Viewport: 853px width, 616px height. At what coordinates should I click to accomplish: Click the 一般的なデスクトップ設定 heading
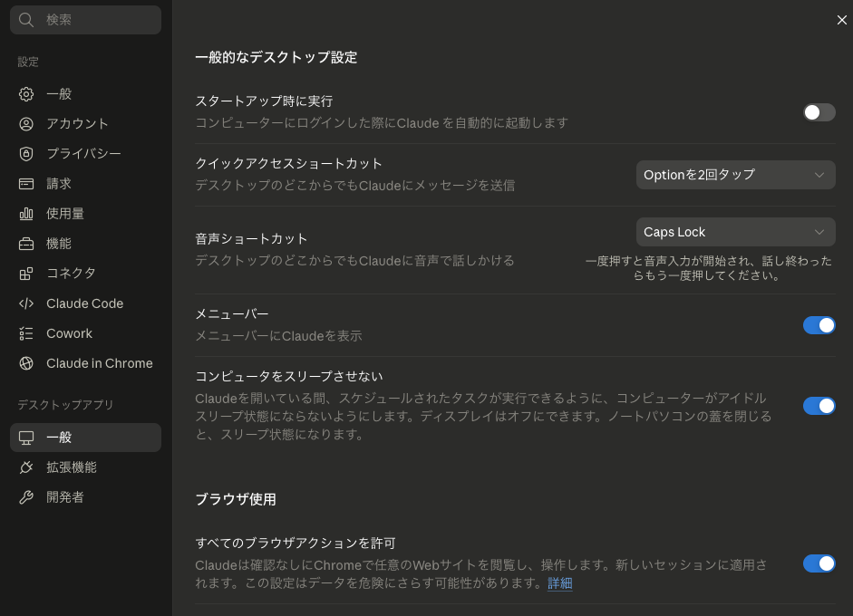pos(276,58)
